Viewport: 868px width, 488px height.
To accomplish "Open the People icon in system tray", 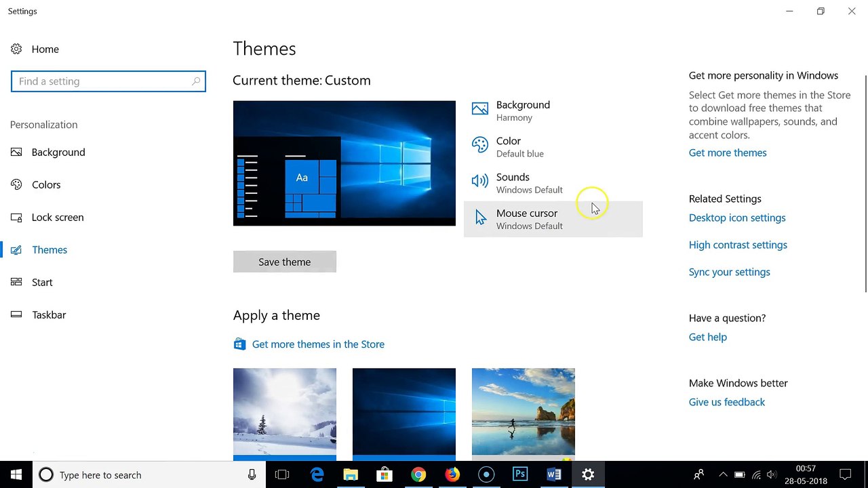I will [698, 474].
